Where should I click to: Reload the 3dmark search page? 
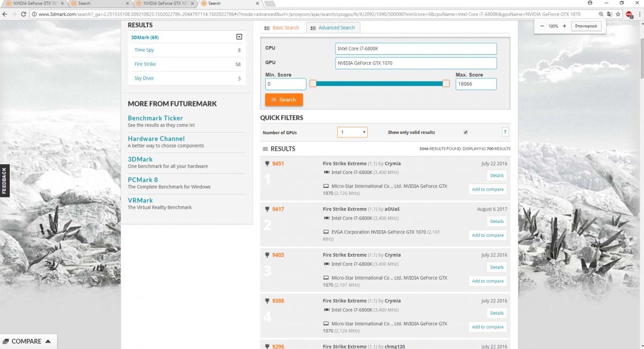point(24,13)
